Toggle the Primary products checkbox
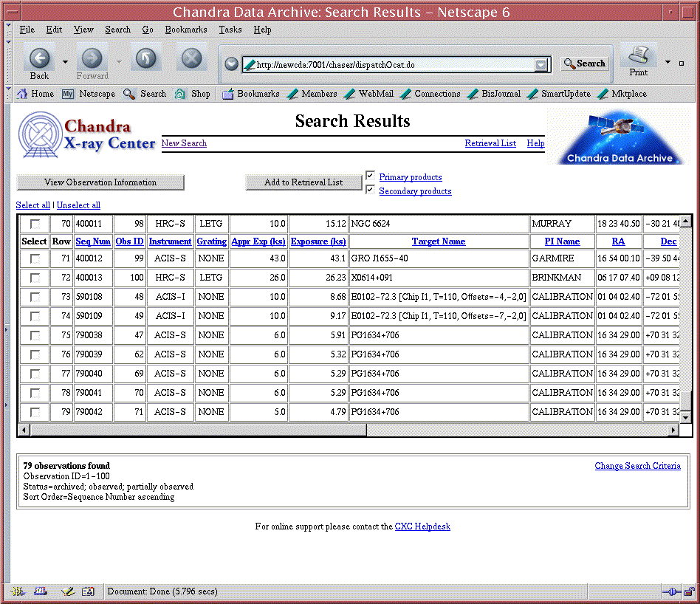This screenshot has width=700, height=604. (371, 176)
